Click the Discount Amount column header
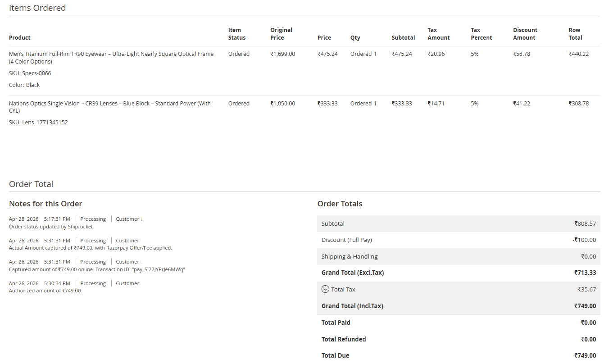The height and width of the screenshot is (364, 604). [525, 34]
